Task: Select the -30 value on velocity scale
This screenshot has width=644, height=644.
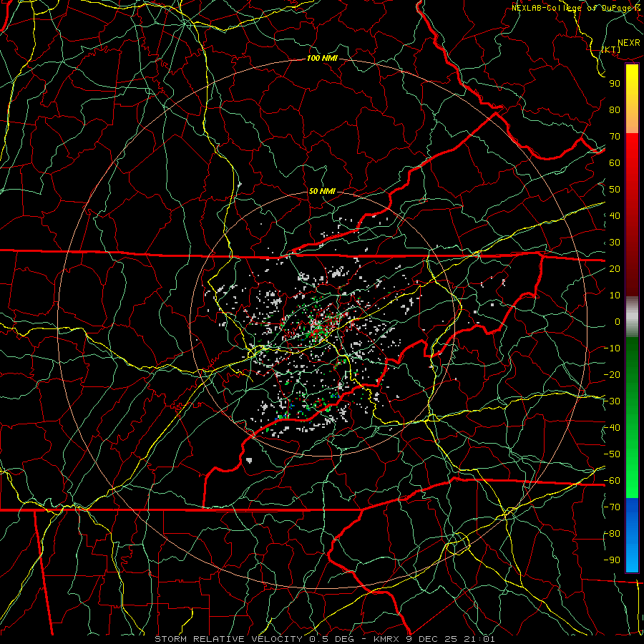Action: pyautogui.click(x=612, y=401)
